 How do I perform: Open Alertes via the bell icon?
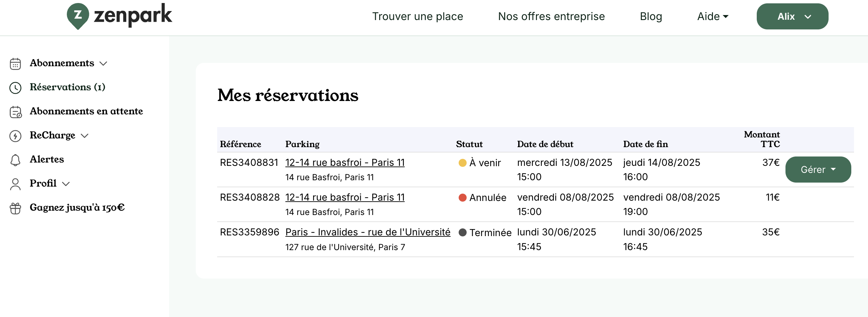point(15,160)
